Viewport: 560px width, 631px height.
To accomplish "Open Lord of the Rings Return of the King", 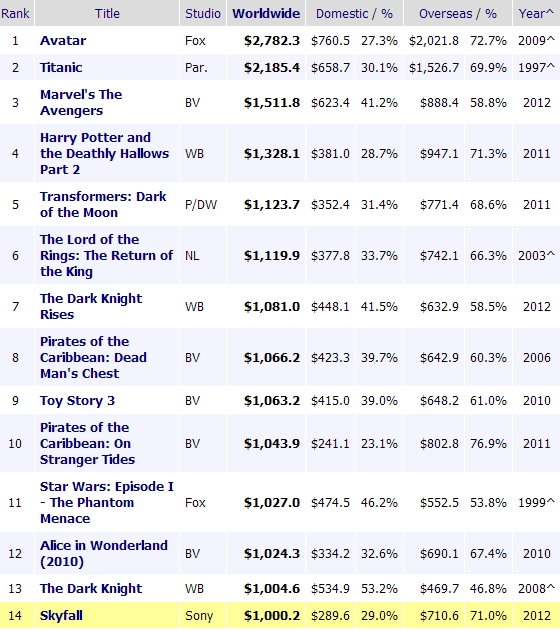I will 106,256.
